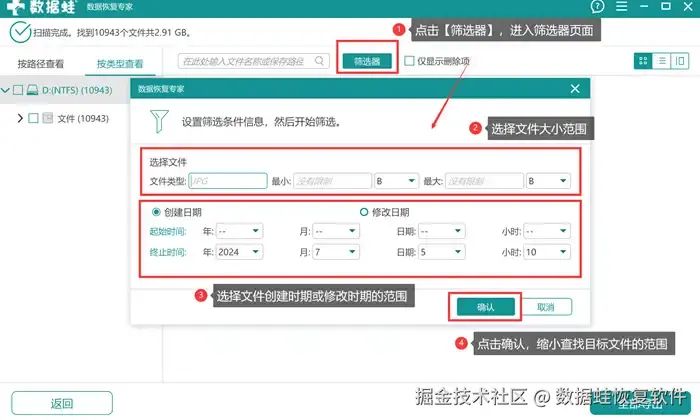This screenshot has width=700, height=420.
Task: Switch to thumbnail grid view
Action: pos(643,61)
